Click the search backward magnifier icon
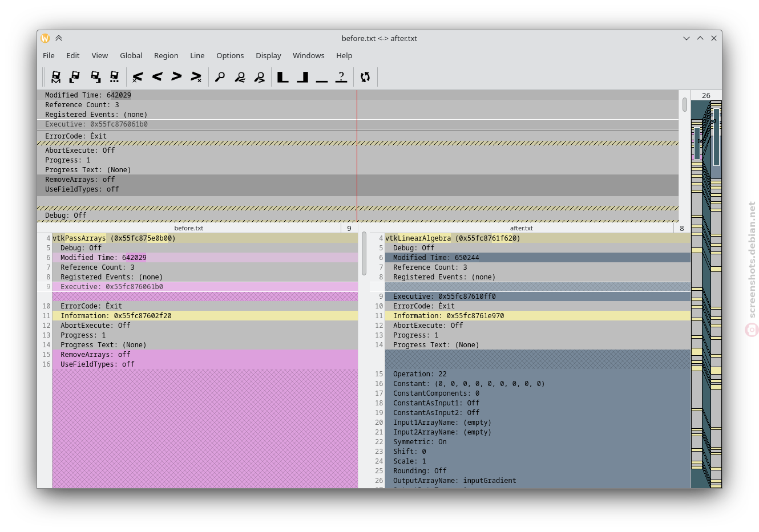 tap(240, 76)
